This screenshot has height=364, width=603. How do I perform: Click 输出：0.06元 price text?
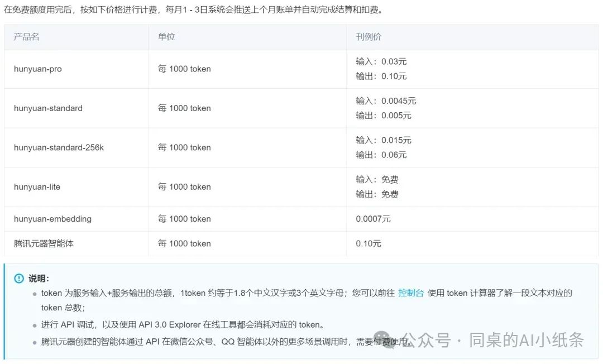381,155
